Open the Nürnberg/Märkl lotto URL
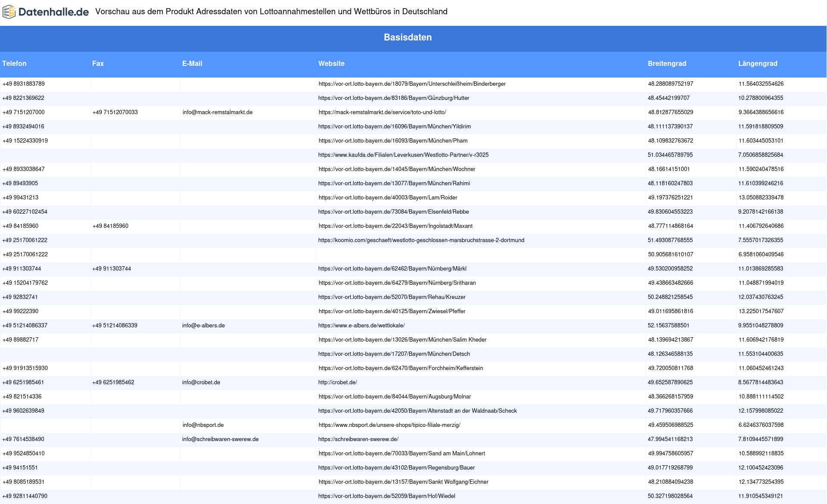Viewport: 827px width, 504px height. [392, 269]
